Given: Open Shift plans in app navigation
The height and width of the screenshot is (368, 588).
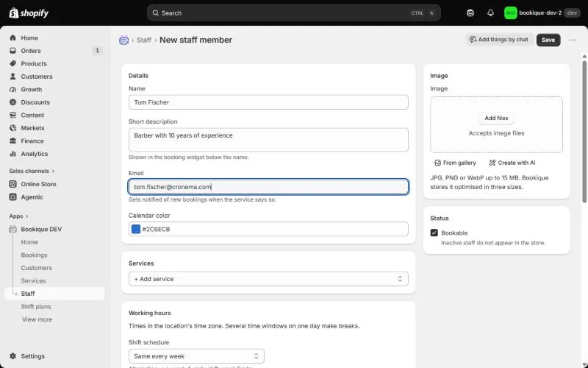Looking at the screenshot, I should tap(36, 306).
